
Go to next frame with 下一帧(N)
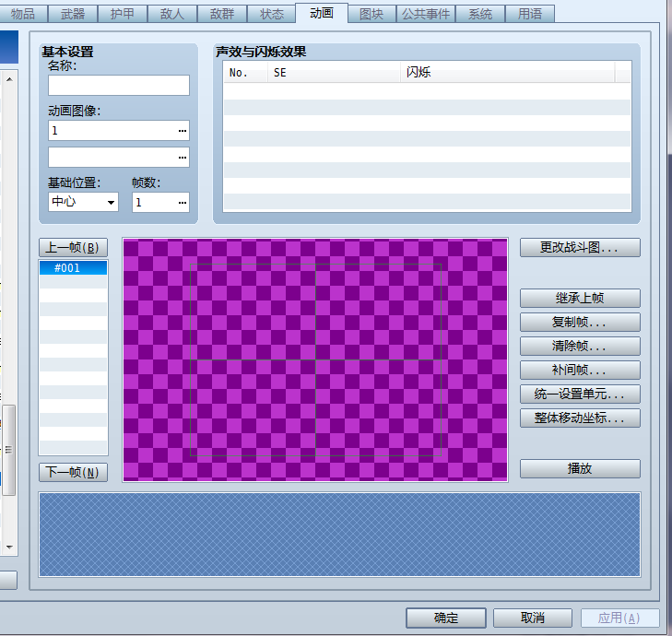(73, 472)
